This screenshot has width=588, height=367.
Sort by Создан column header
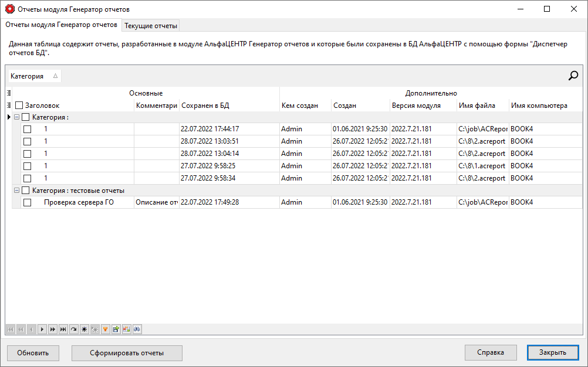[x=360, y=106]
